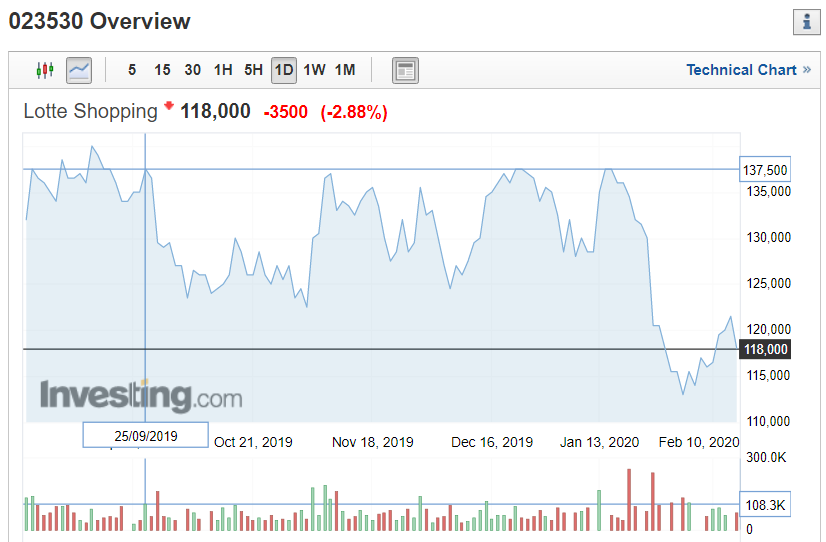
Task: Click the 300.0K volume axis label
Action: (x=766, y=457)
